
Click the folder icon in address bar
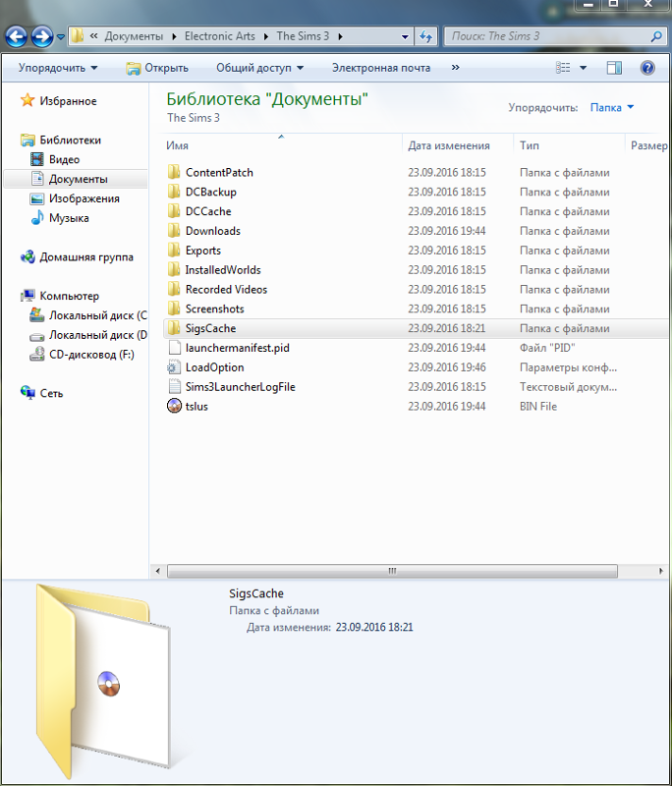78,36
